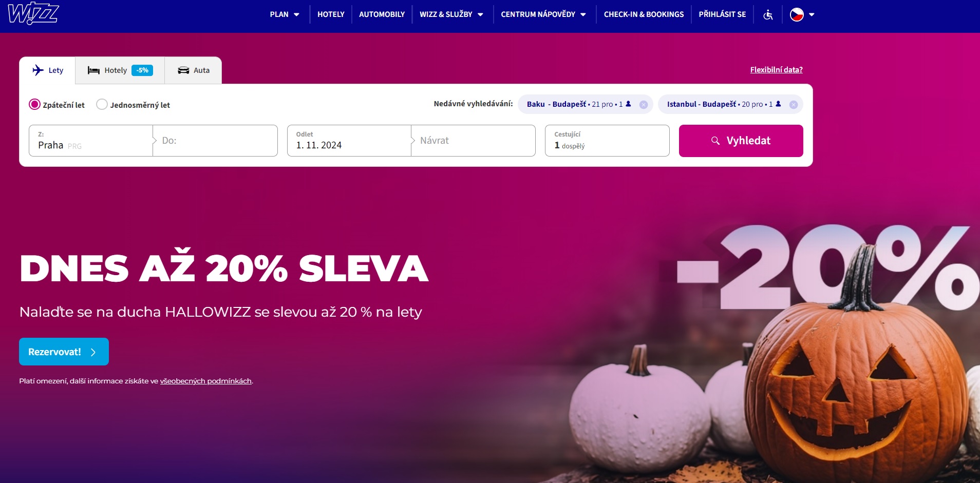The width and height of the screenshot is (980, 483).
Task: Open the language selector arrow
Action: coord(812,15)
